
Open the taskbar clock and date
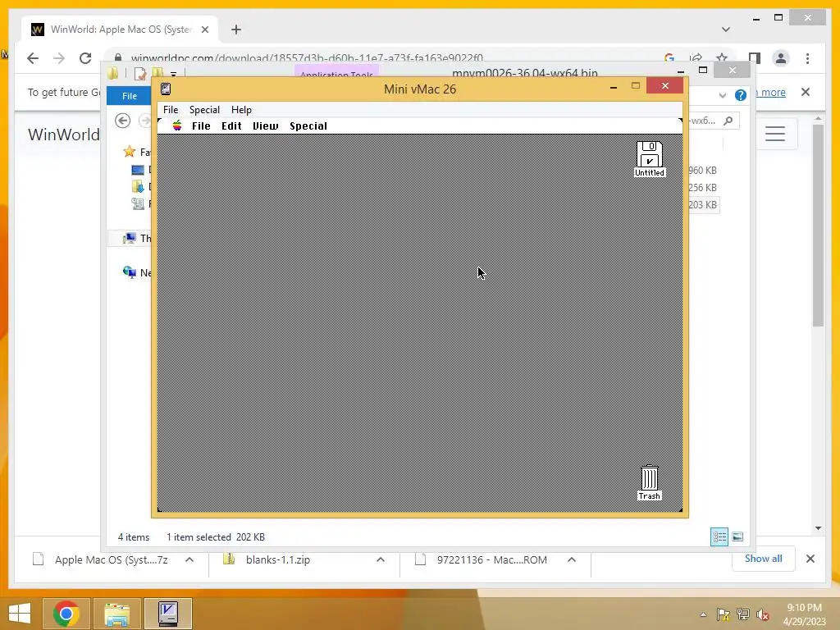click(x=804, y=614)
